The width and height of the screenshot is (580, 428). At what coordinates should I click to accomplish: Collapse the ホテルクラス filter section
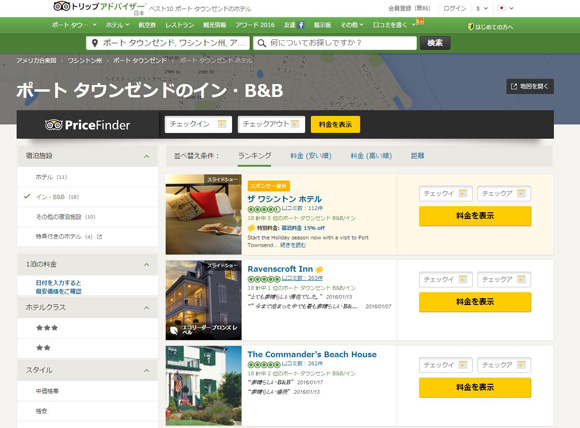146,307
